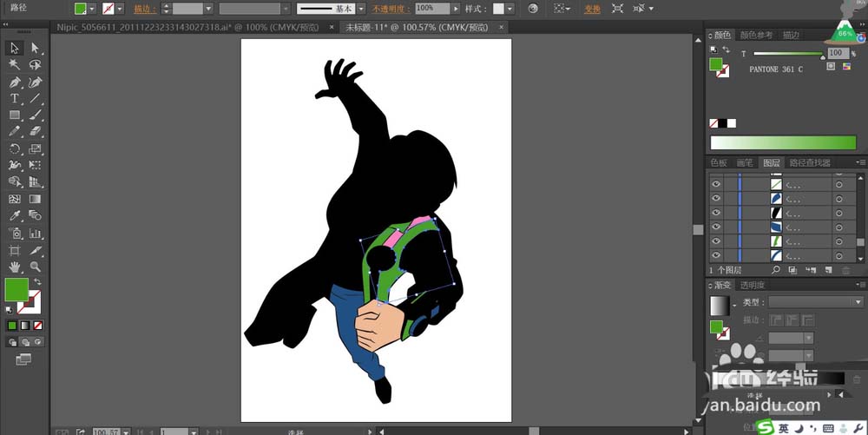Open the stroke weight dropdown
868x435 pixels.
pyautogui.click(x=208, y=9)
